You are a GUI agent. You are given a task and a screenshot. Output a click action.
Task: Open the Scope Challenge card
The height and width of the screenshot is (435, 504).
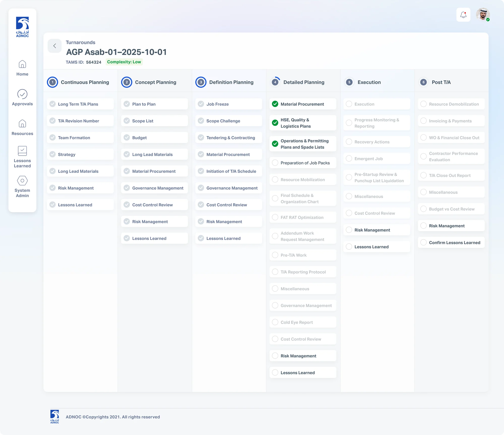229,121
